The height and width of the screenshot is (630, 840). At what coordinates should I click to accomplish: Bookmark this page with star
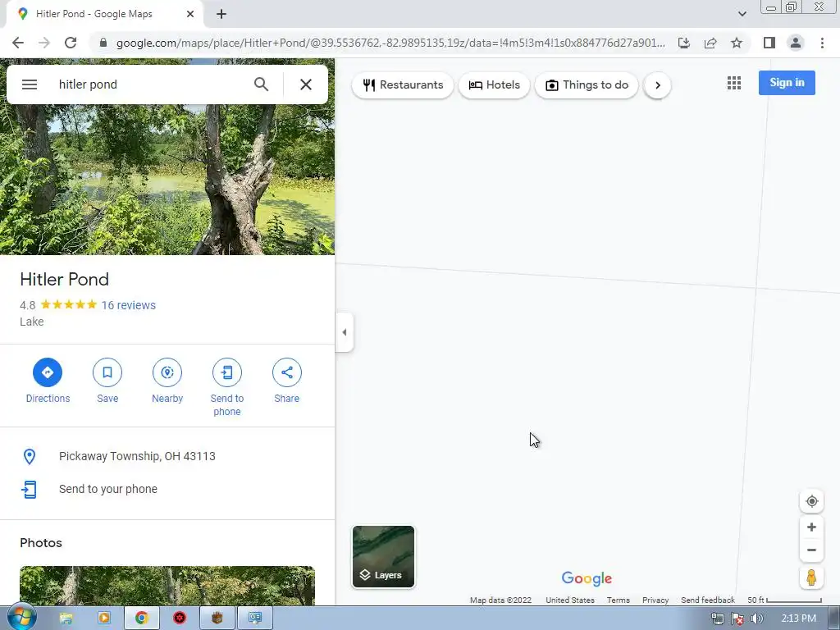pyautogui.click(x=737, y=43)
